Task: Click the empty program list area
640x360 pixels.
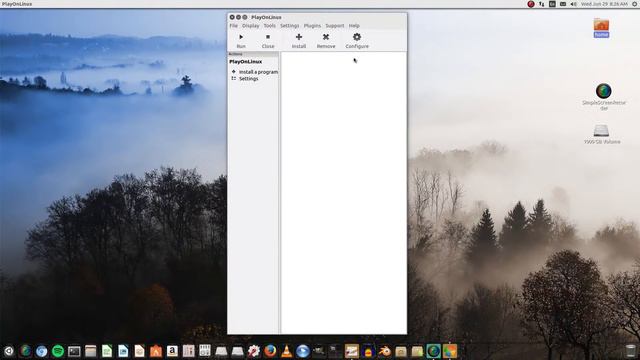Action: (344, 193)
